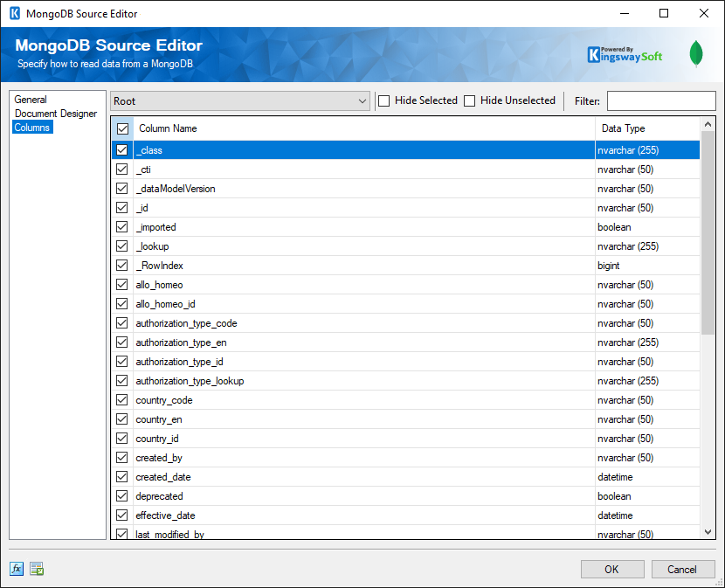
Task: Click the bigint data type cell
Action: 647,266
